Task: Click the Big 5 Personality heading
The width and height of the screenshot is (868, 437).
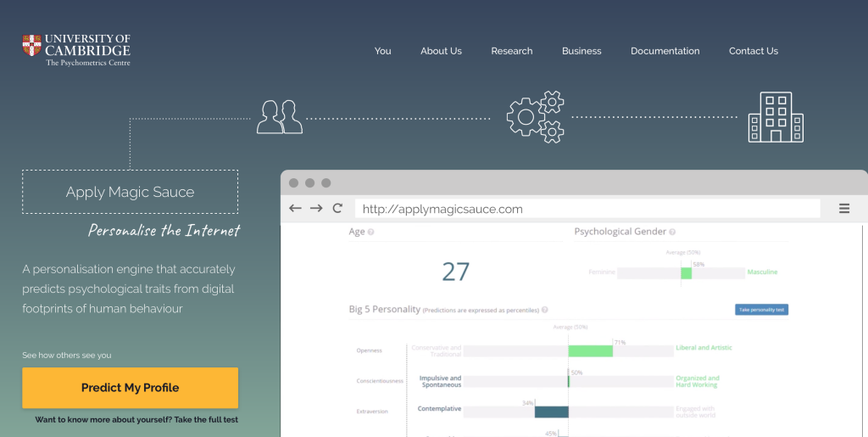Action: pos(385,309)
